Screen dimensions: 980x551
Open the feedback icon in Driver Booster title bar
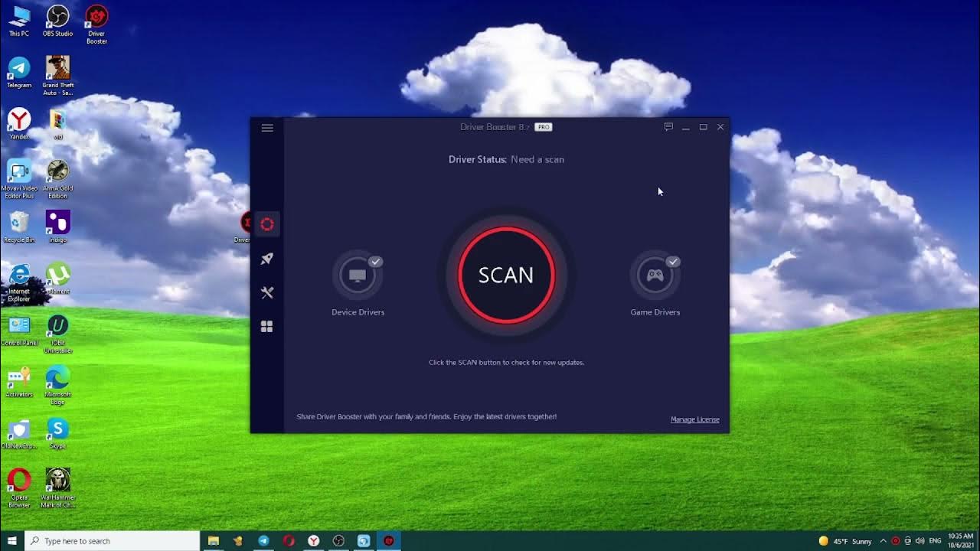[x=668, y=127]
